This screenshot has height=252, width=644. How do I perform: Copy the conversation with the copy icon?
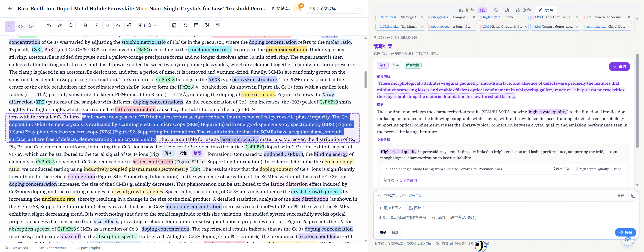tap(633, 196)
